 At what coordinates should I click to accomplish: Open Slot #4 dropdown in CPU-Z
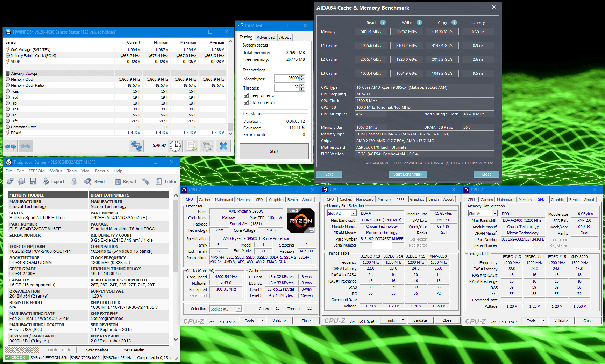(x=494, y=214)
